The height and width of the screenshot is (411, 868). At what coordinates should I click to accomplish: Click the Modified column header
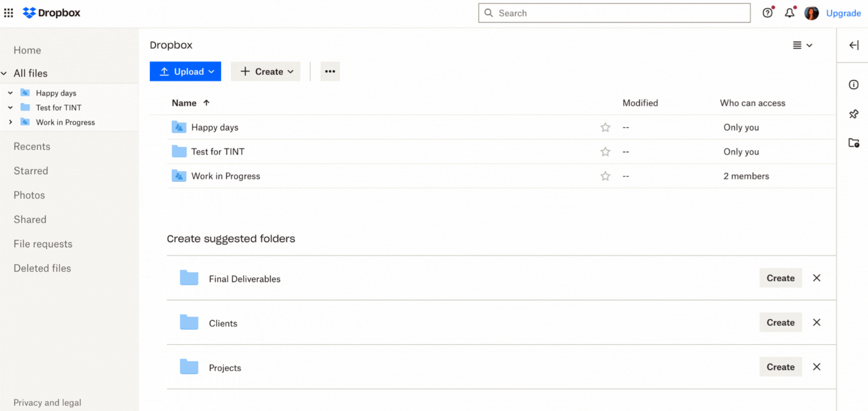640,103
